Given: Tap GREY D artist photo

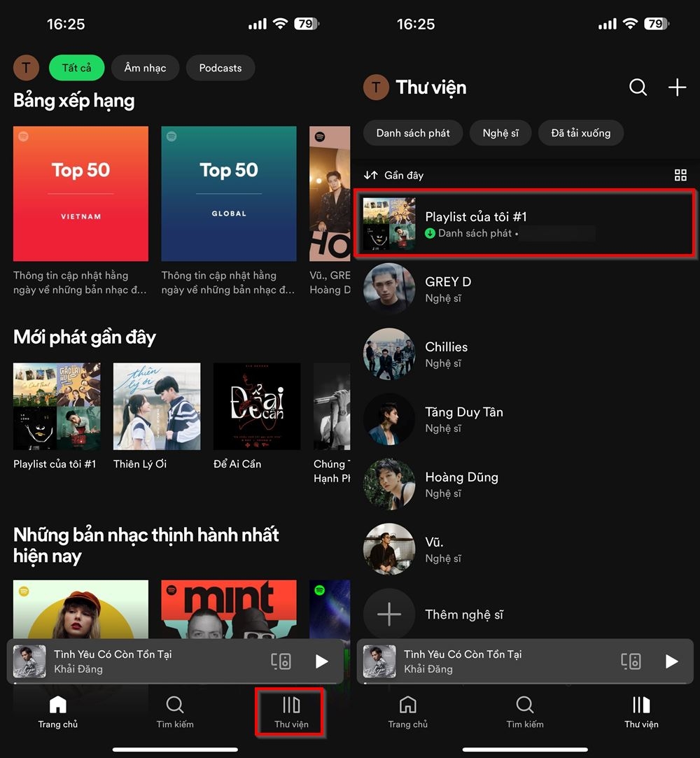Looking at the screenshot, I should point(389,289).
